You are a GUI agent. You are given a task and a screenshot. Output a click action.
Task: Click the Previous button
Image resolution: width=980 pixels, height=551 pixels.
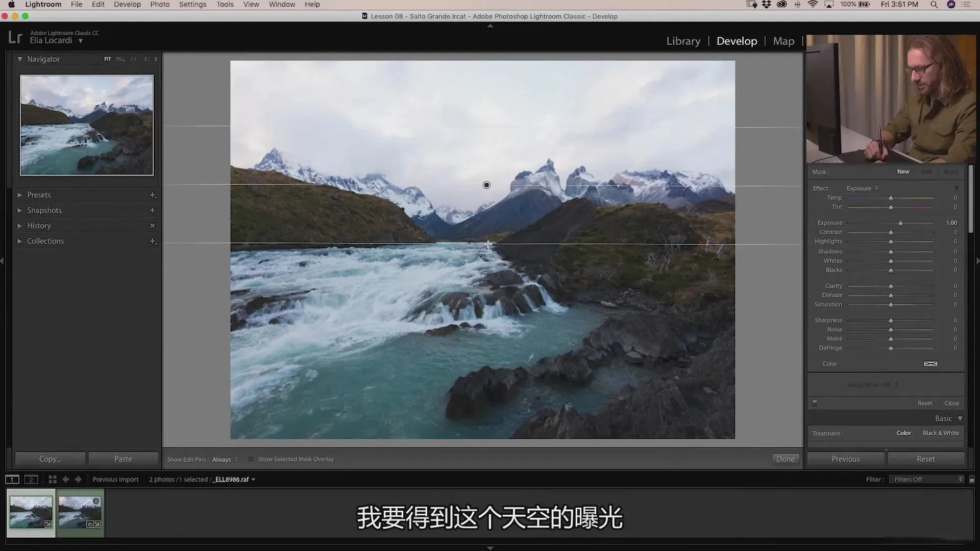[x=845, y=459]
